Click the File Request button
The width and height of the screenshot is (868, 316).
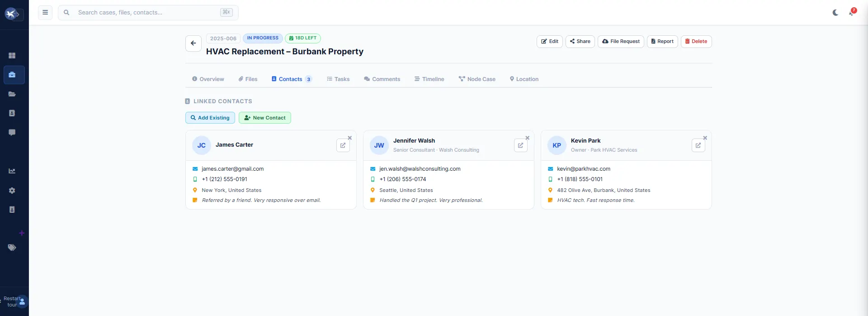[621, 42]
